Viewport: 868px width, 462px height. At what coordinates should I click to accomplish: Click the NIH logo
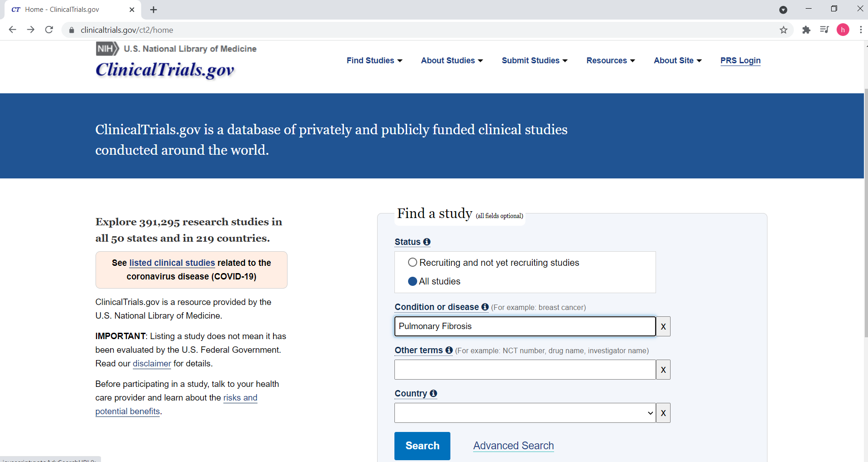[x=107, y=49]
